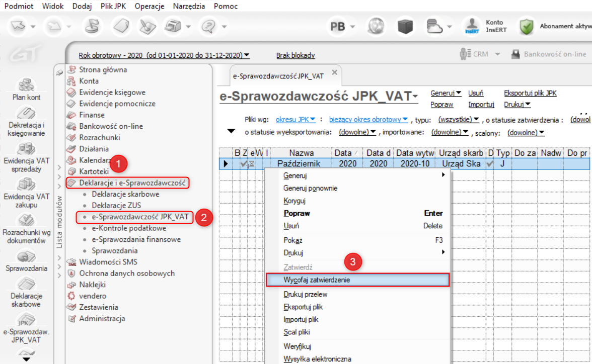The height and width of the screenshot is (364, 592).
Task: Open Deklaracje skarbowe sidebar icon
Action: point(26,284)
